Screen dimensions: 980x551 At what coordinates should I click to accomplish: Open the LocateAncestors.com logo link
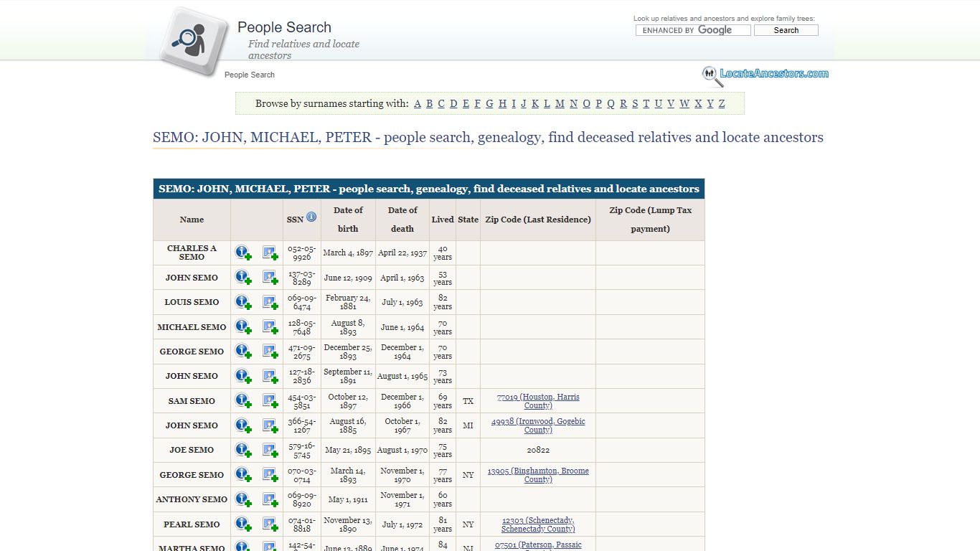[765, 75]
